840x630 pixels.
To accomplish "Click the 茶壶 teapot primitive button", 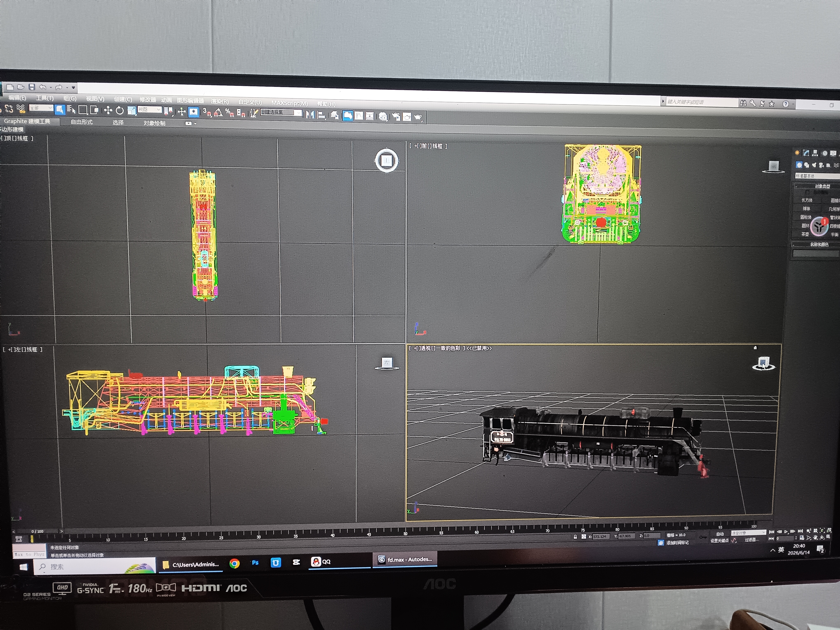I will (x=805, y=234).
